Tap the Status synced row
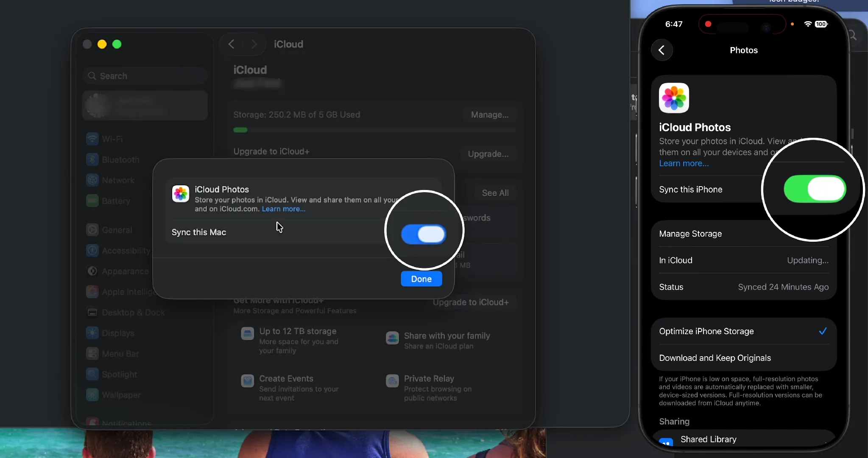Screen dimensions: 868x458 coord(743,287)
